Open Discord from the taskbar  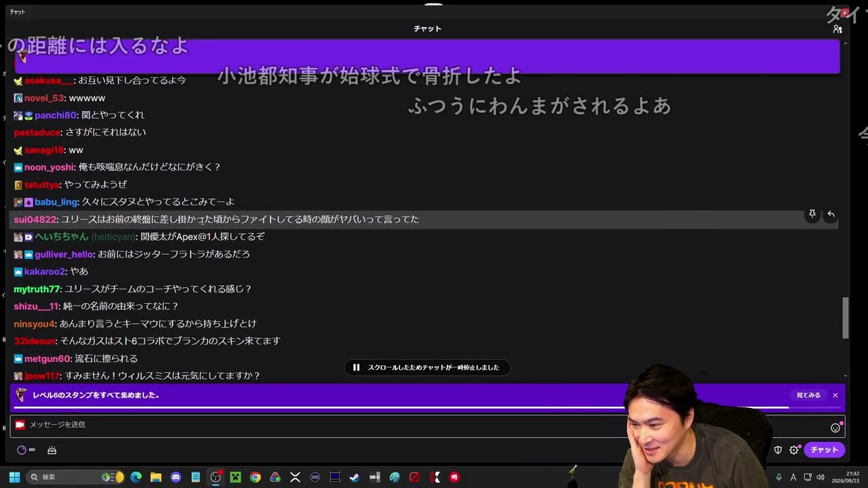[x=176, y=477]
